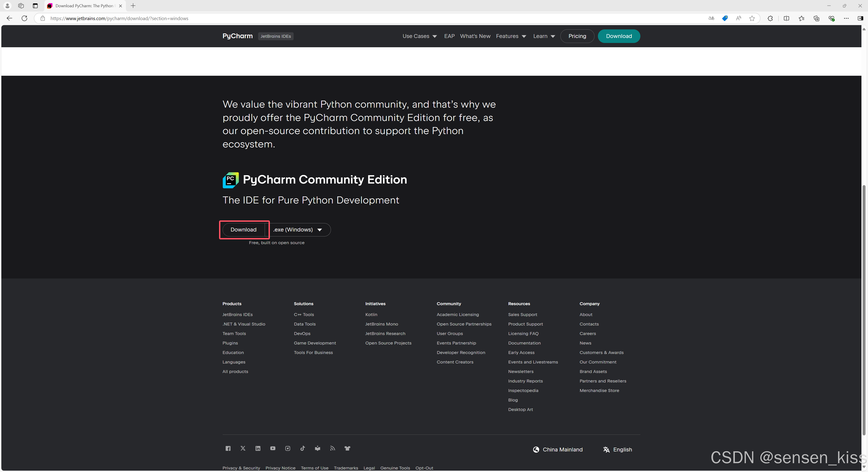The image size is (868, 472).
Task: Activate the Read Aloud icon
Action: pos(738,18)
